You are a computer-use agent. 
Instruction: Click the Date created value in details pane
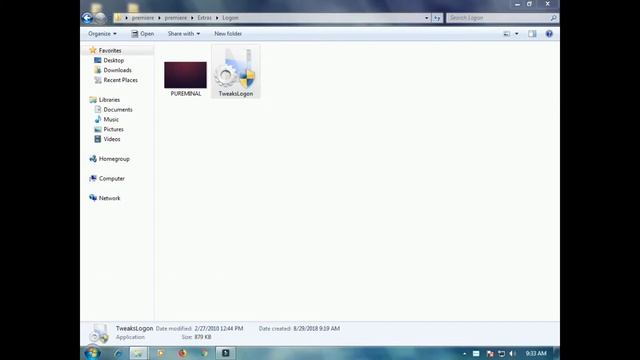pos(316,329)
